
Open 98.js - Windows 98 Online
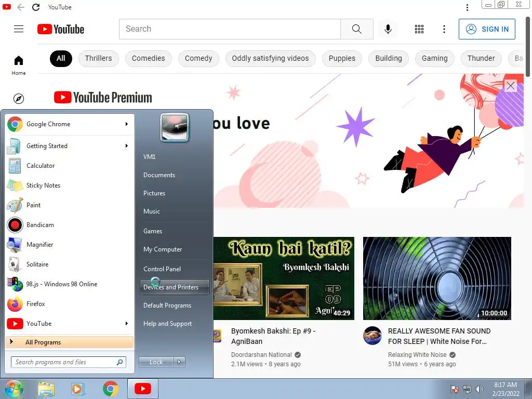70,284
